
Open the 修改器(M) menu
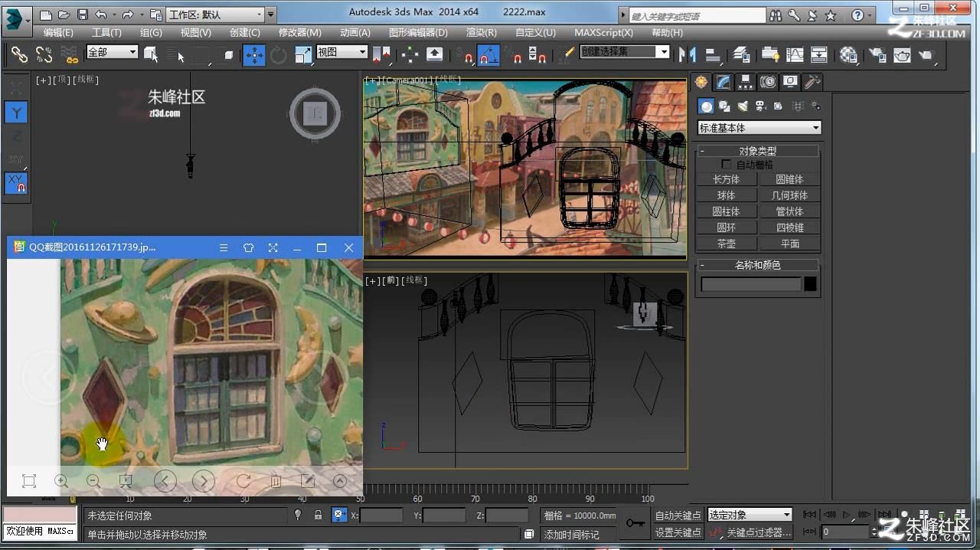tap(300, 32)
